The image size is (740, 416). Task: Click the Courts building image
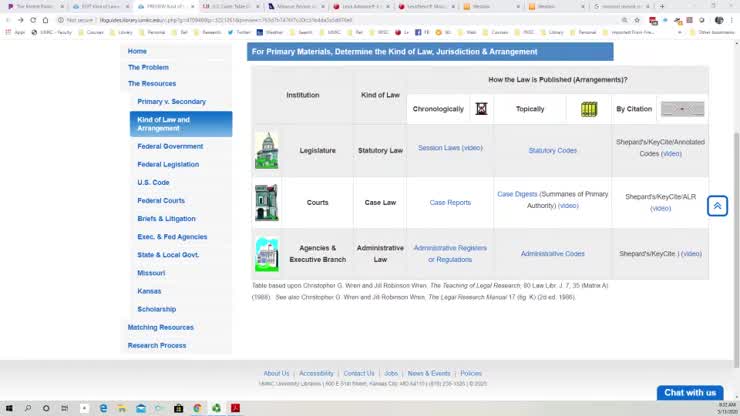[x=267, y=203]
